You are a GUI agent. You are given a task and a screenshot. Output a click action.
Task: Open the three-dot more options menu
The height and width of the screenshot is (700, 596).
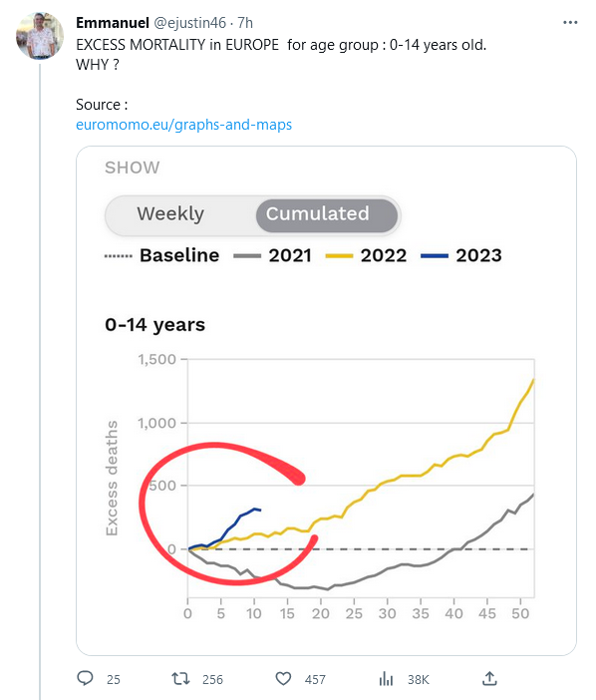[570, 22]
